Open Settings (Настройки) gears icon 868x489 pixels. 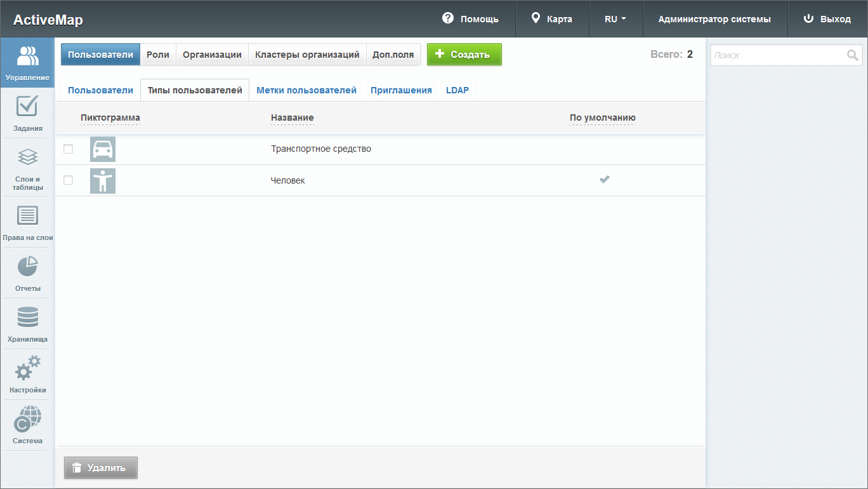coord(27,368)
